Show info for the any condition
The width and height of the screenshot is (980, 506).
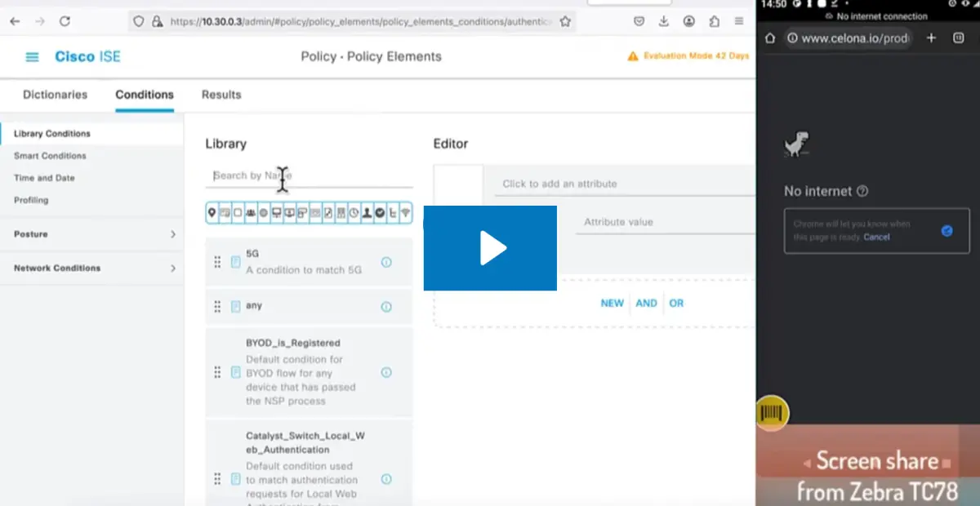[x=386, y=307]
